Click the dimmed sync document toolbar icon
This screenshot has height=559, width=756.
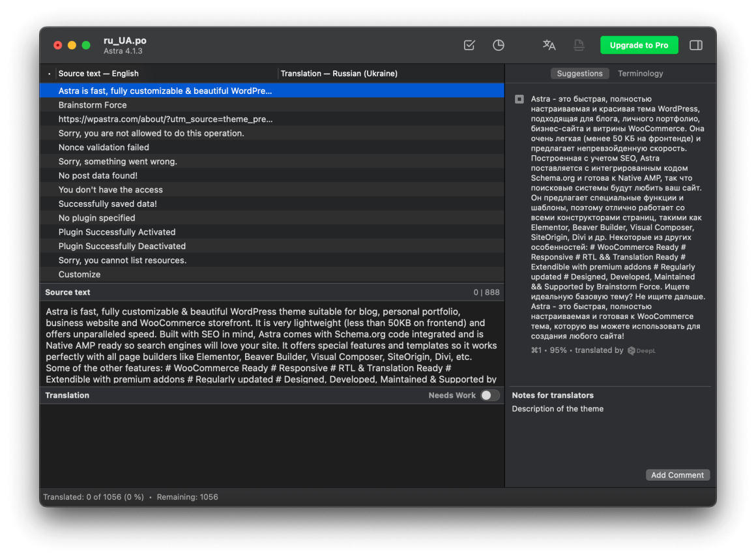click(x=579, y=45)
